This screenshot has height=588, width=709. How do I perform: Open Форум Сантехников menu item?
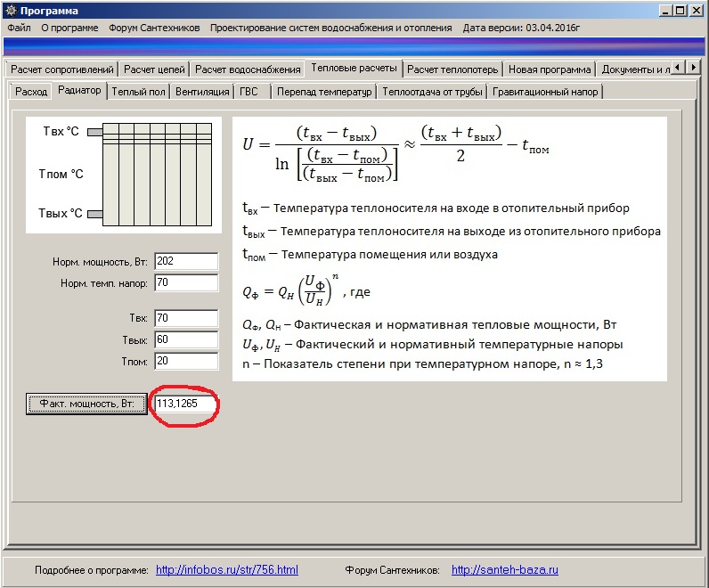[x=154, y=28]
